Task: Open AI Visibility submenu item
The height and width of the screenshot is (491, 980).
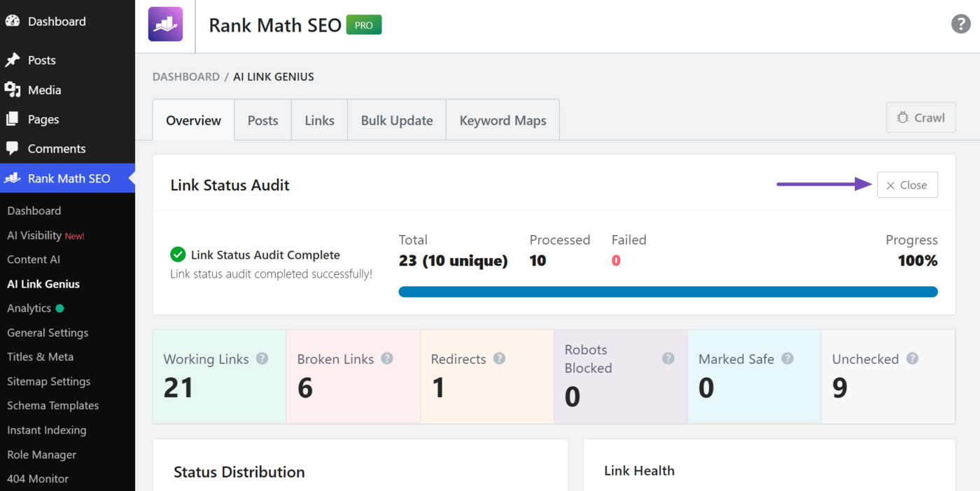Action: tap(45, 235)
